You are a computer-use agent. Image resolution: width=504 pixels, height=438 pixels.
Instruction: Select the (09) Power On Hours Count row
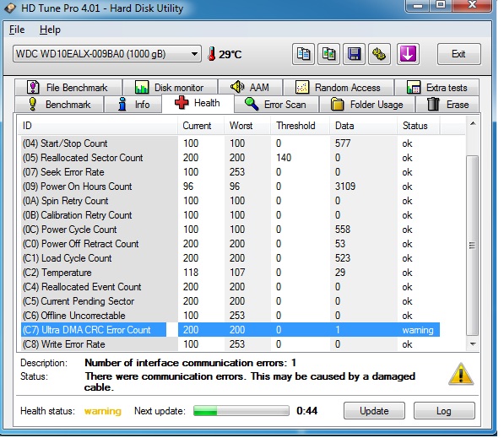[x=230, y=186]
